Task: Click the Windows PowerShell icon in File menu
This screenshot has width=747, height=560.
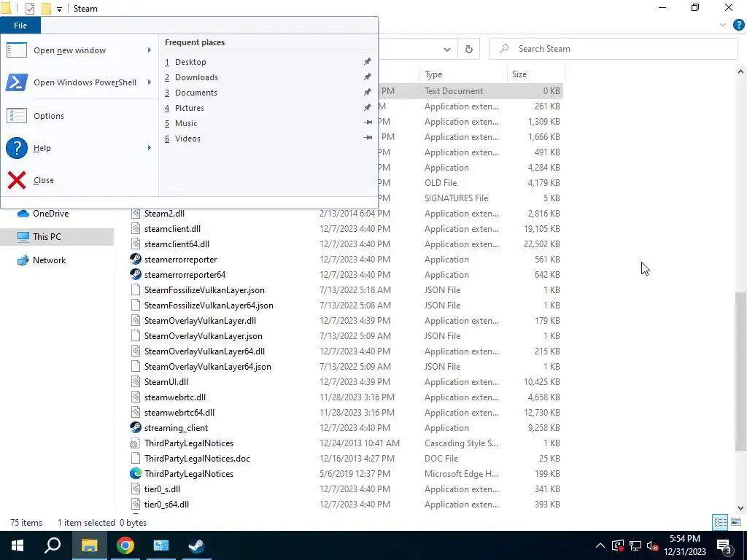Action: (x=17, y=82)
